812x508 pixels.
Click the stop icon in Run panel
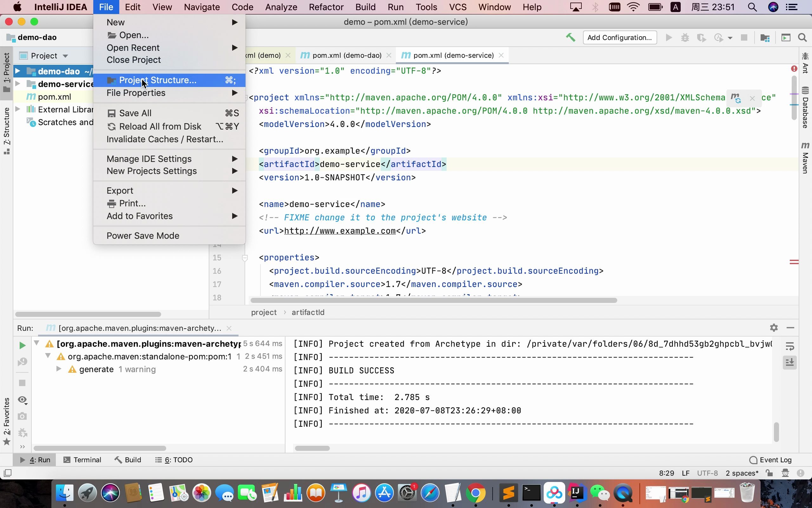point(22,383)
